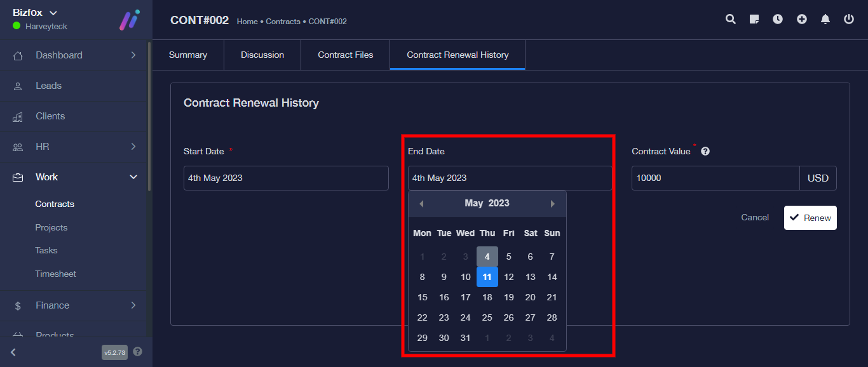Click the Start Date input field
This screenshot has width=868, height=367.
click(286, 178)
